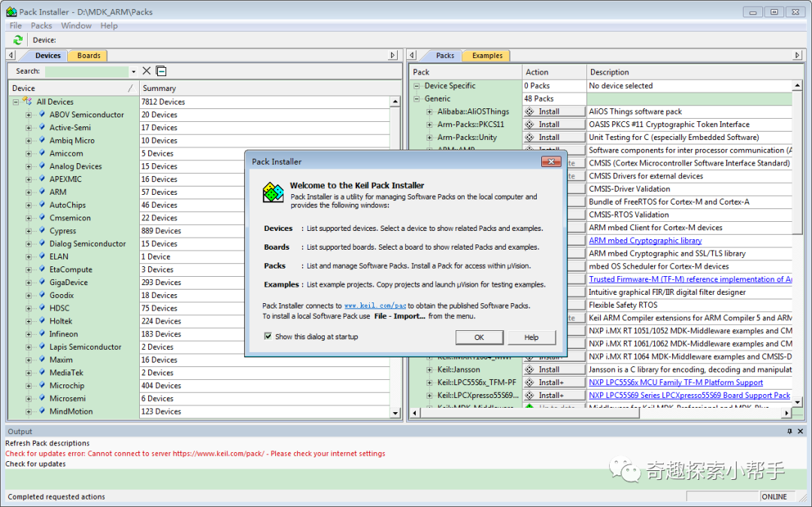Image resolution: width=812 pixels, height=507 pixels.
Task: Expand the MindMotion vendor node
Action: (29, 411)
